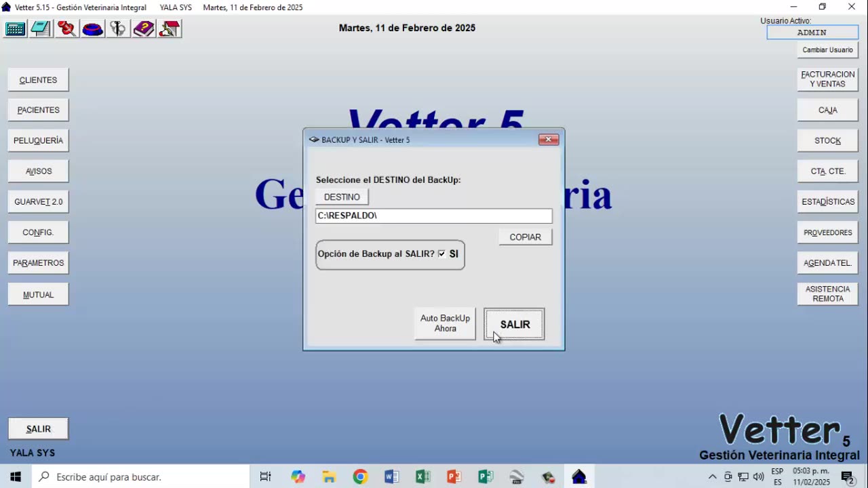Viewport: 868px width, 488px height.
Task: Open FACTURACION Y VENTAS
Action: point(828,79)
